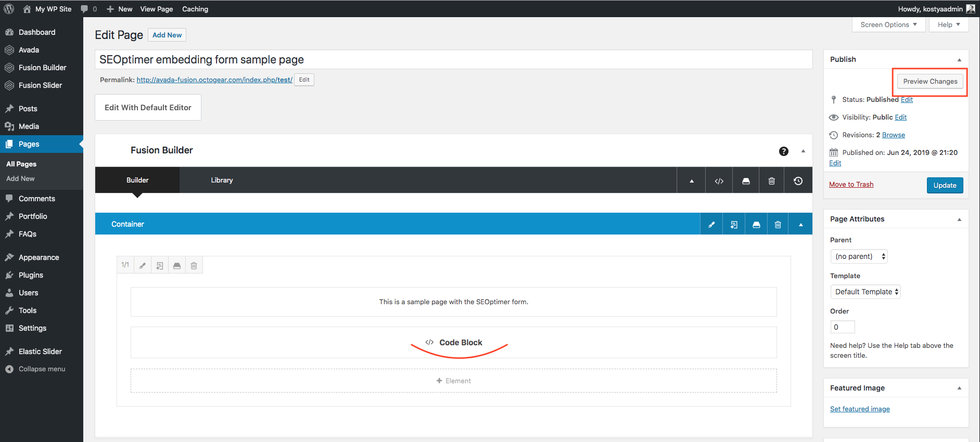This screenshot has width=980, height=442.
Task: Switch to the Library tab
Action: 222,180
